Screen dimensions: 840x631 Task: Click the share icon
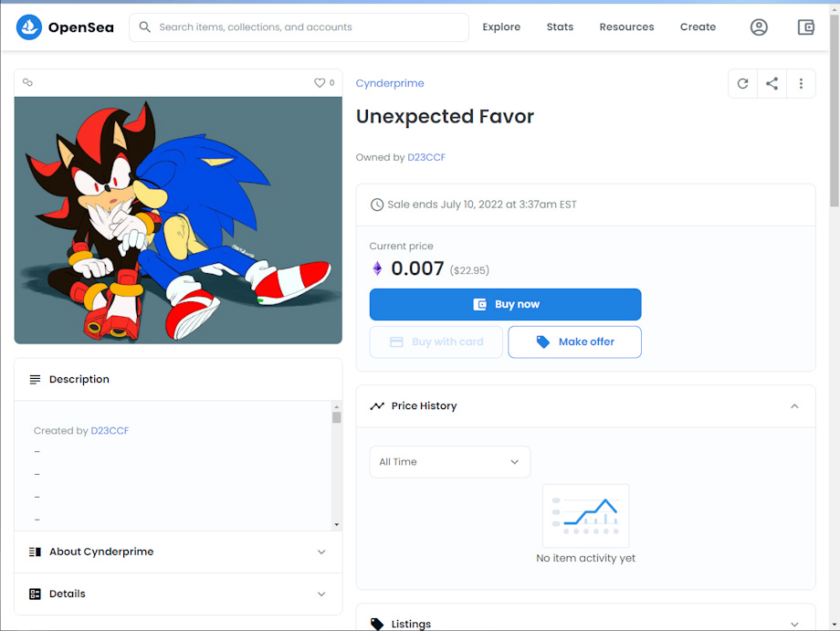pyautogui.click(x=772, y=84)
